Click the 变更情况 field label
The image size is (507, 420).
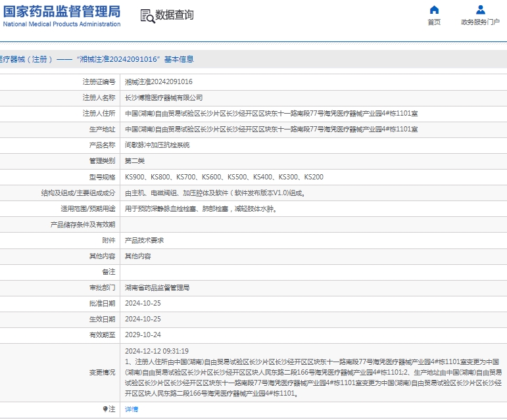[x=102, y=373]
